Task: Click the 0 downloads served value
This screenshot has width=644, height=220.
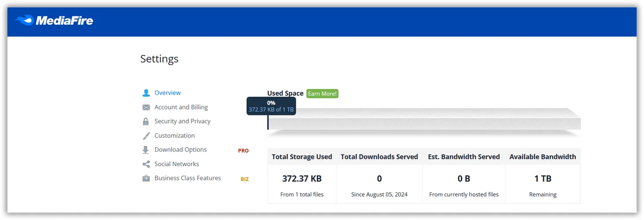Action: tap(379, 179)
